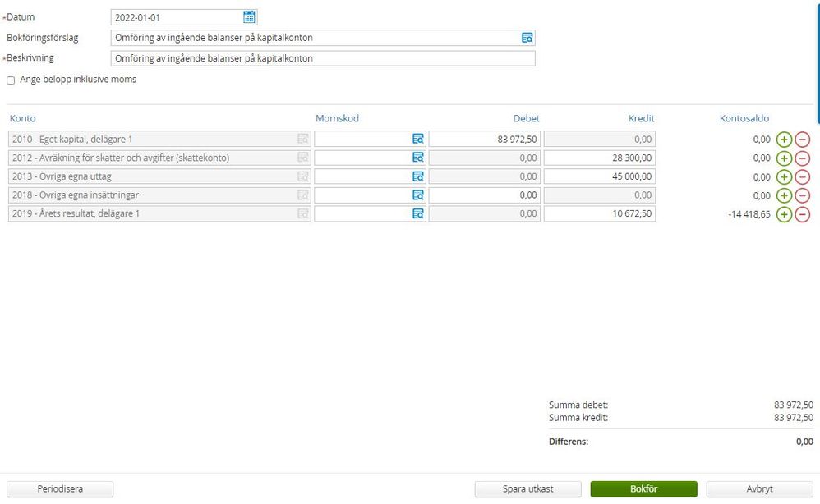Click the Bokför button
820x504 pixels.
643,489
